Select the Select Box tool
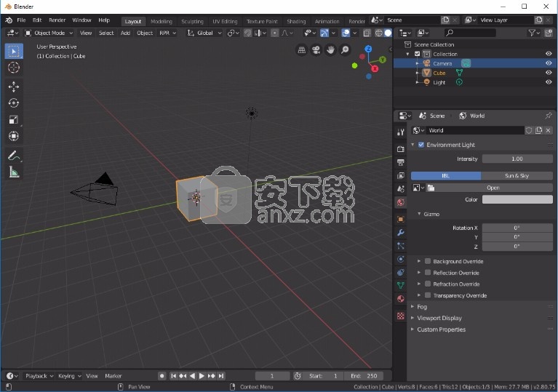The image size is (558, 392). pos(14,51)
